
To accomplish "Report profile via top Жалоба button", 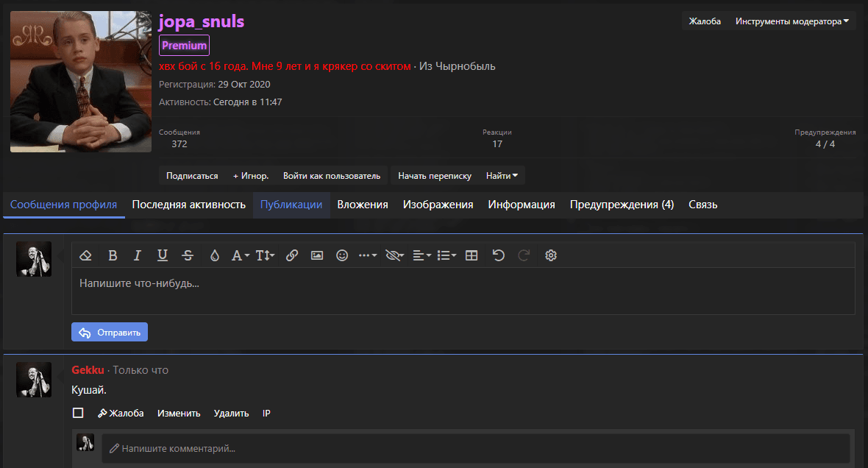I will tap(705, 21).
